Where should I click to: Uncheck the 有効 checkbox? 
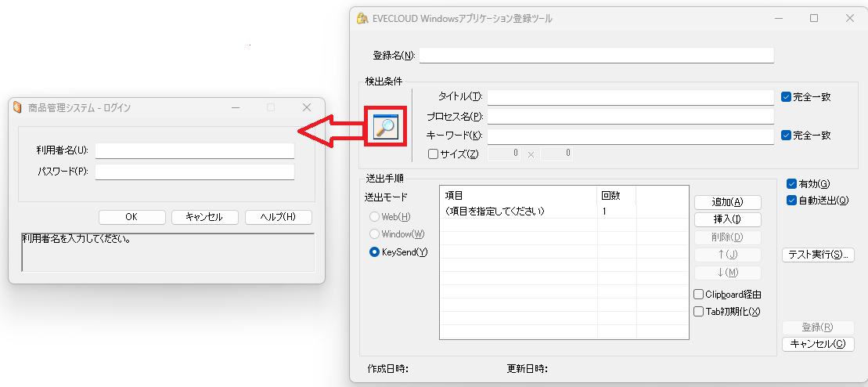tap(792, 184)
